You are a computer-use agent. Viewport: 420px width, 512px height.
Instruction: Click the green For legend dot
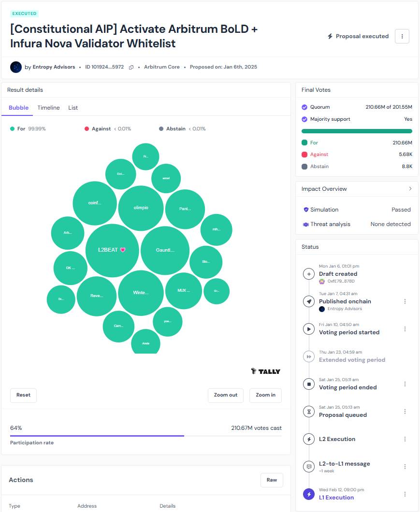pyautogui.click(x=13, y=128)
